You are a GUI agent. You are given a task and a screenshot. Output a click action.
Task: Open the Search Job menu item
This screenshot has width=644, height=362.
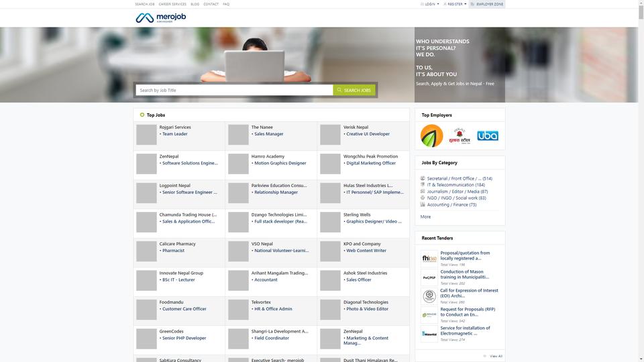point(145,4)
